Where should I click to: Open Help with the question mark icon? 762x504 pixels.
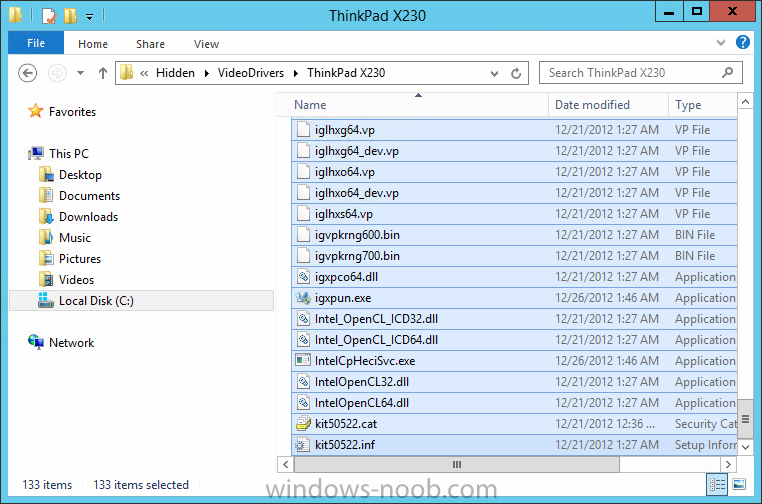[x=743, y=42]
